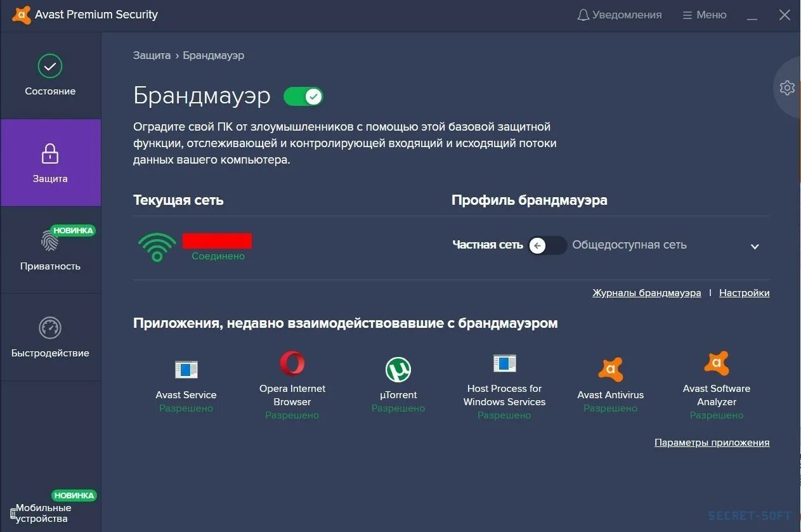The width and height of the screenshot is (801, 532).
Task: Click the Соединено connection status text
Action: 218,256
